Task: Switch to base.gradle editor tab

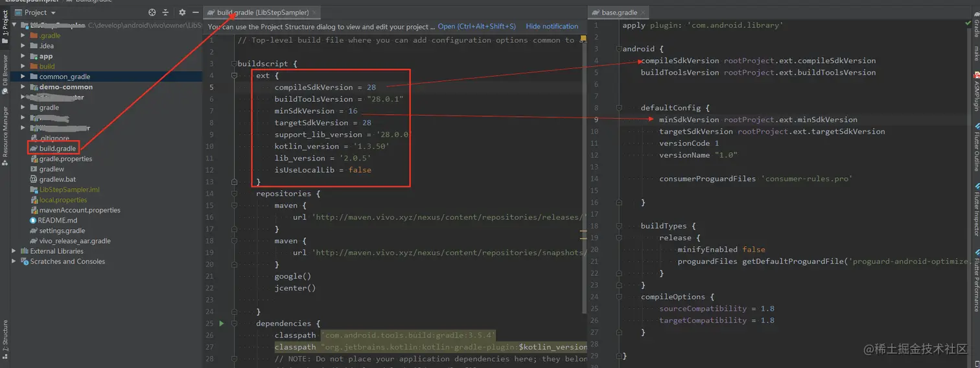Action: (x=619, y=12)
